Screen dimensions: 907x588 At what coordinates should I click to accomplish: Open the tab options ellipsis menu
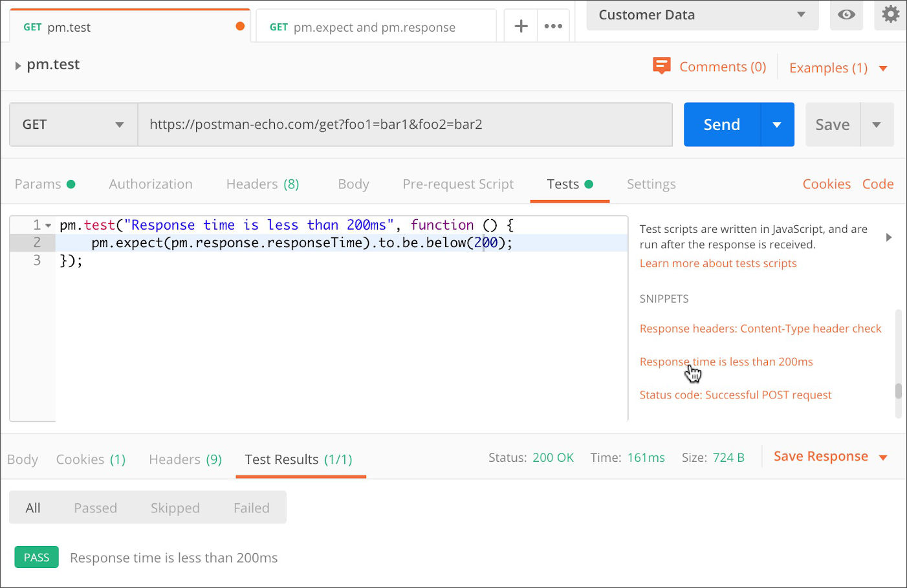click(553, 26)
